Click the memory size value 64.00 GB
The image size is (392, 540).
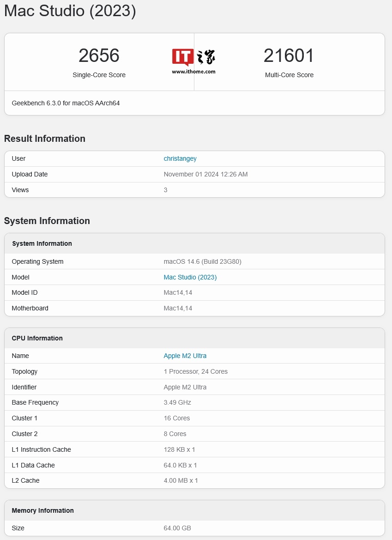[177, 528]
